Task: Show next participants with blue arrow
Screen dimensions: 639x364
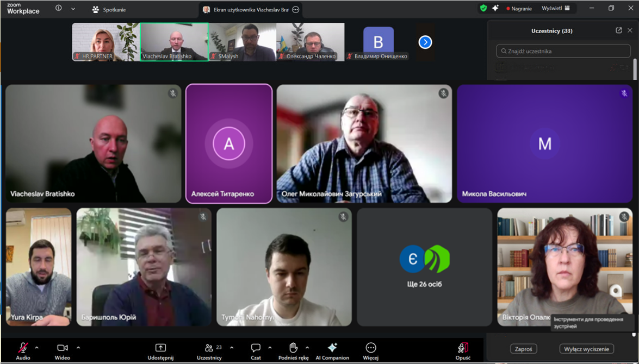Action: [425, 42]
